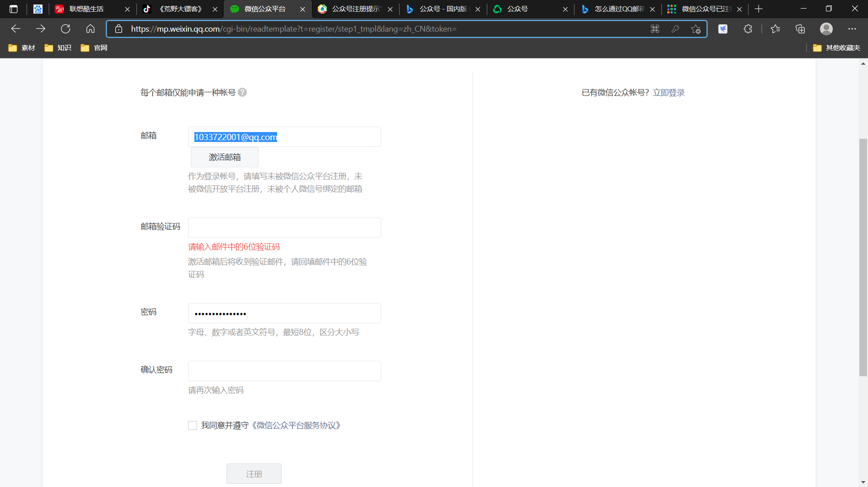Click the 邮箱验证码 input field
Viewport: 868px width, 487px height.
(284, 228)
